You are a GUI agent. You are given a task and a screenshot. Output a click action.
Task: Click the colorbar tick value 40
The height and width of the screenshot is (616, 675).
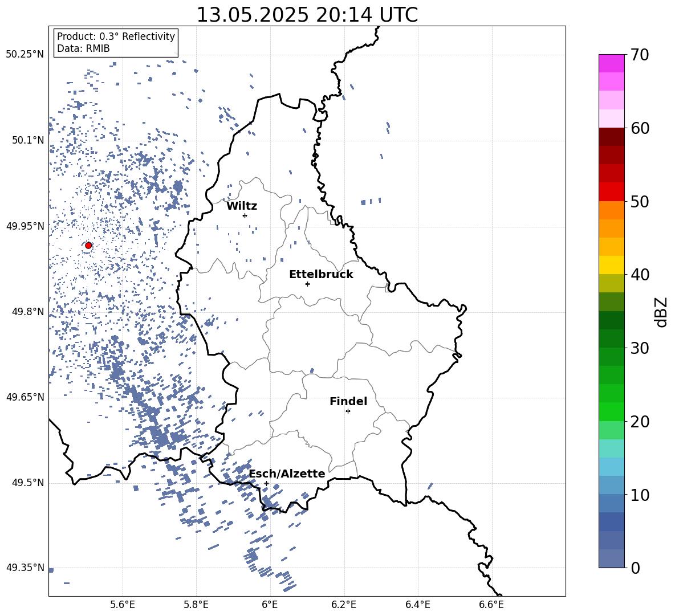(640, 275)
